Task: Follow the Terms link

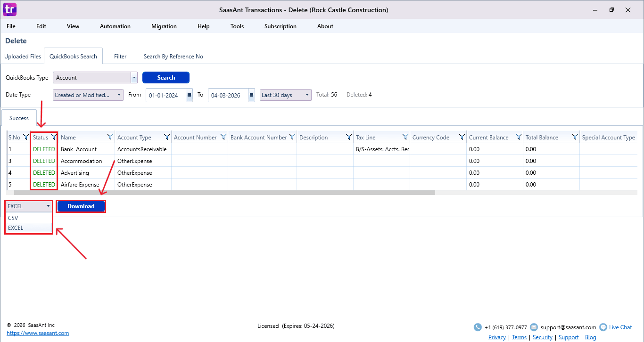Action: tap(519, 337)
